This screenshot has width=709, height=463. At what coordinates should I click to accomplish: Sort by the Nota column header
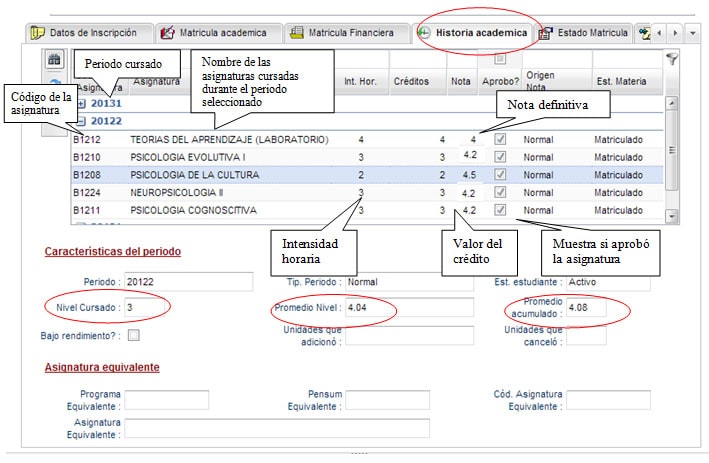tap(461, 81)
